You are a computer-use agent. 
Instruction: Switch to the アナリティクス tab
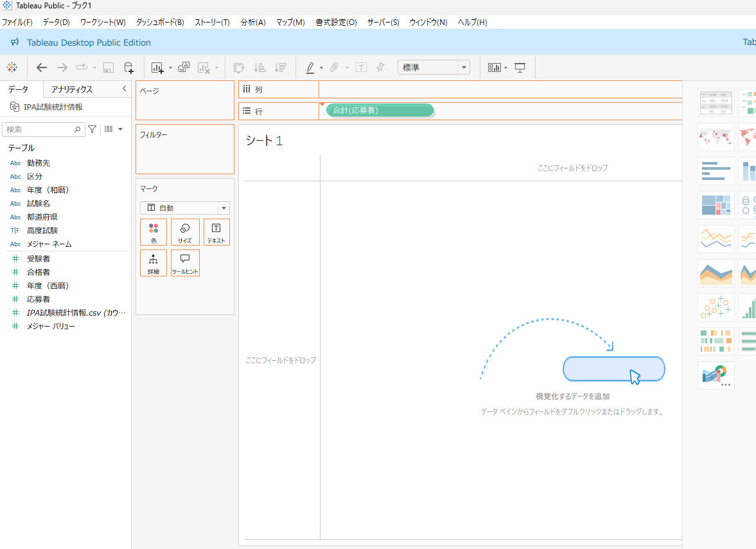(72, 89)
